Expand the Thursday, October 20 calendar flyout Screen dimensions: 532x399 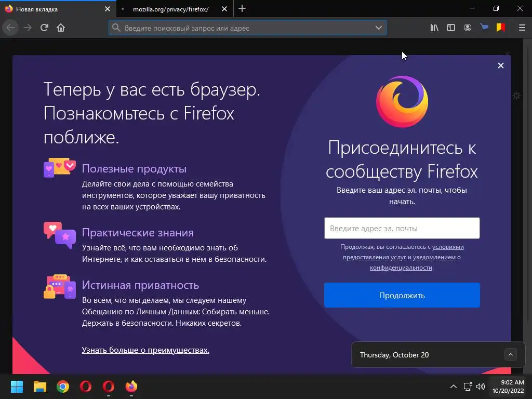tap(511, 354)
